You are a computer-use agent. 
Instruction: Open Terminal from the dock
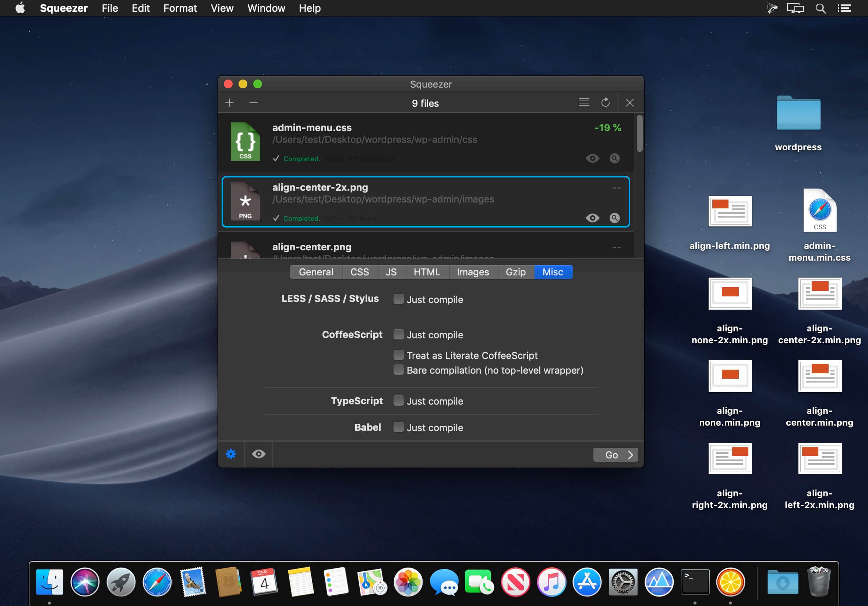695,581
